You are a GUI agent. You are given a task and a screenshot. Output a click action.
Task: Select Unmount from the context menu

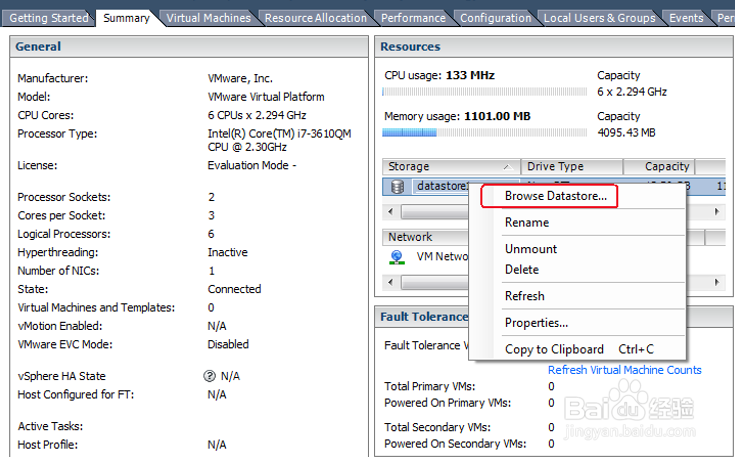click(x=531, y=249)
